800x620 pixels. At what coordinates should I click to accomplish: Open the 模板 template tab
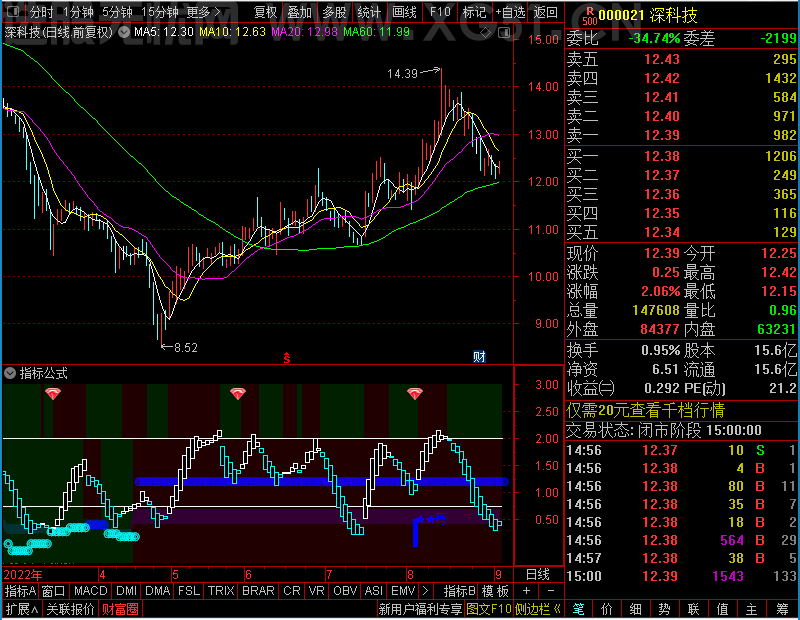495,591
